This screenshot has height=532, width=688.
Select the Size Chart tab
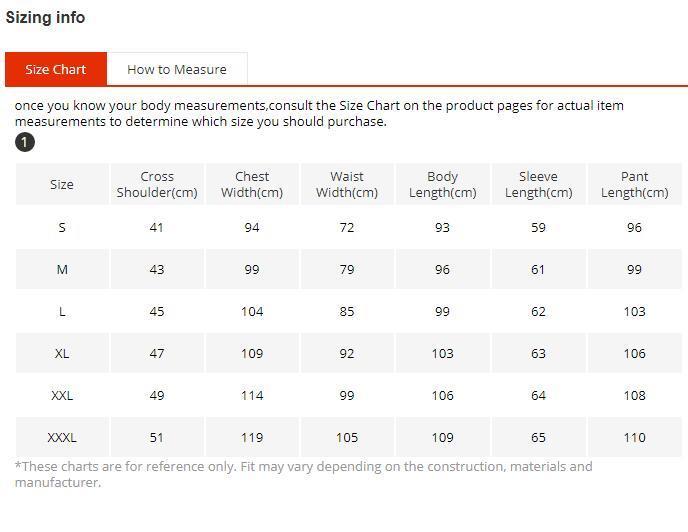click(x=56, y=69)
